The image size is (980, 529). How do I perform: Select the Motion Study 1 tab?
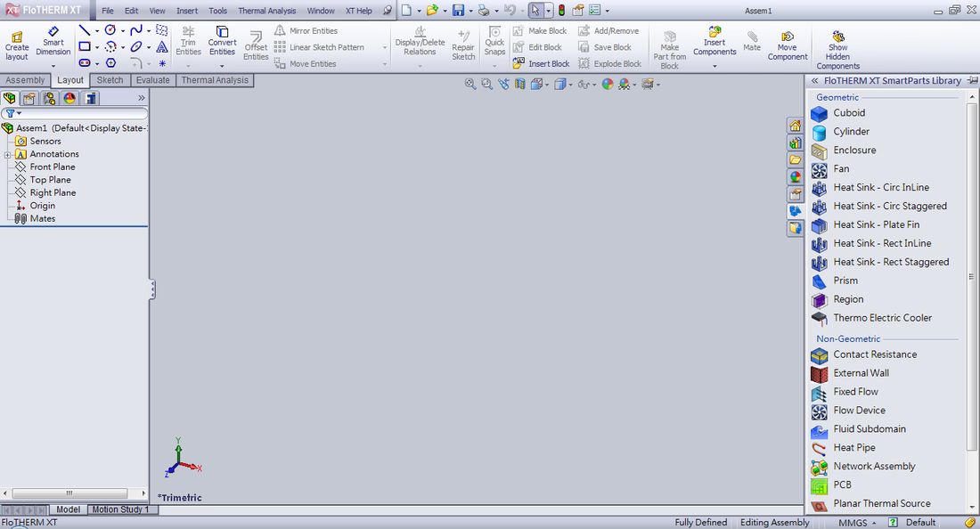point(120,509)
